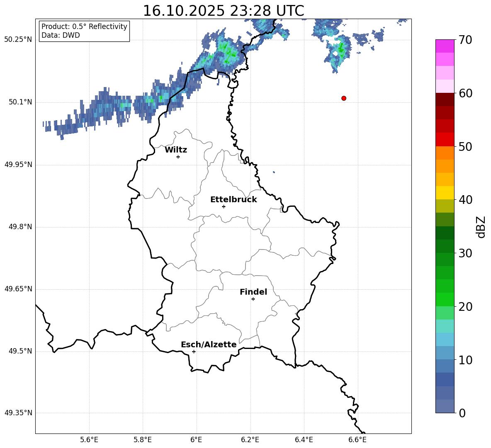491x448 pixels.
Task: Click the colorbar tick label 20
Action: click(x=465, y=307)
